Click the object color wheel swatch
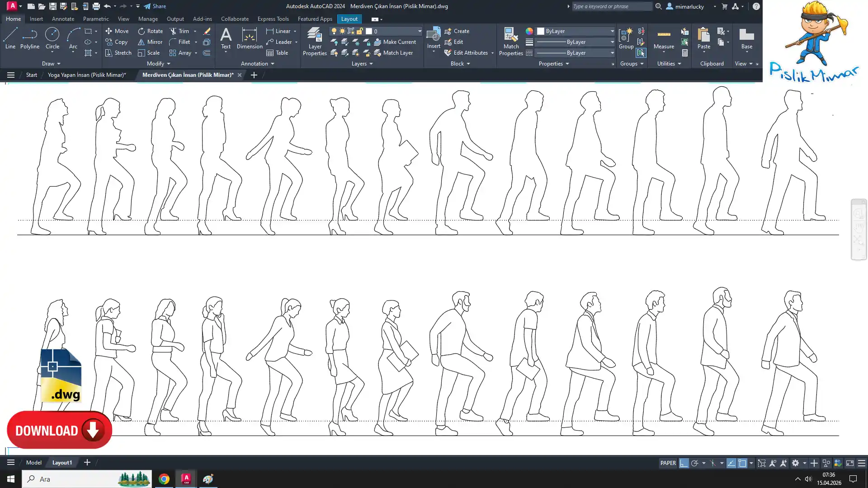Image resolution: width=868 pixels, height=488 pixels. pos(529,31)
